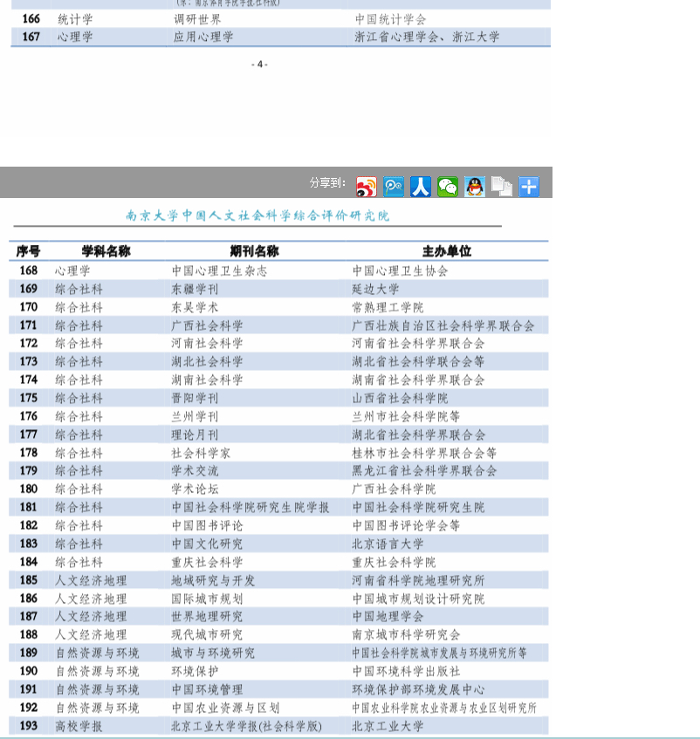Select journal "东疆学刊"
This screenshot has width=700, height=739.
click(x=195, y=289)
